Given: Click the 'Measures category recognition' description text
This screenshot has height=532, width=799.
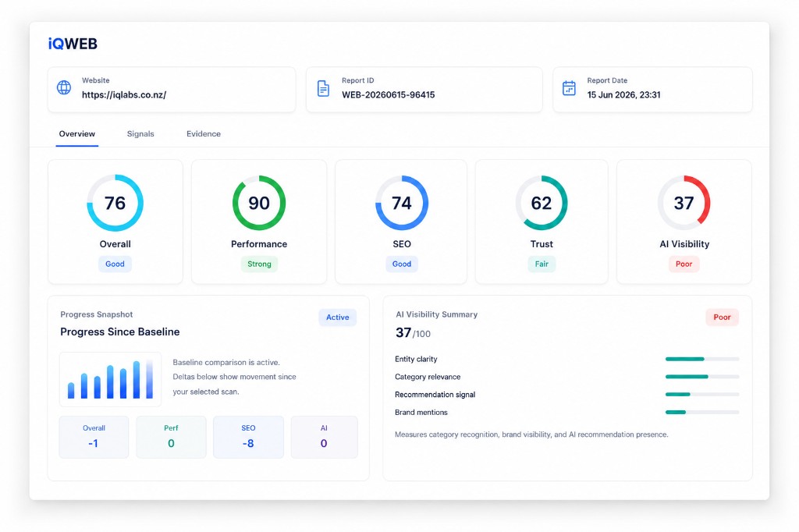Looking at the screenshot, I should click(x=531, y=434).
